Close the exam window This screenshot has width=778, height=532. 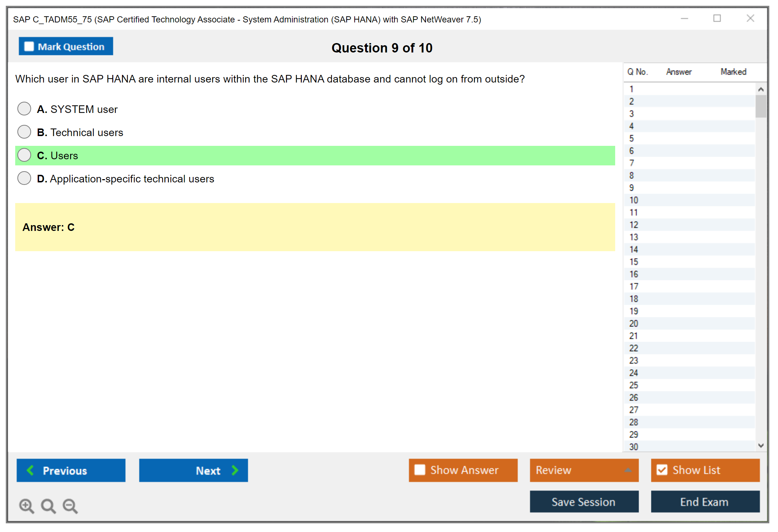pos(750,18)
